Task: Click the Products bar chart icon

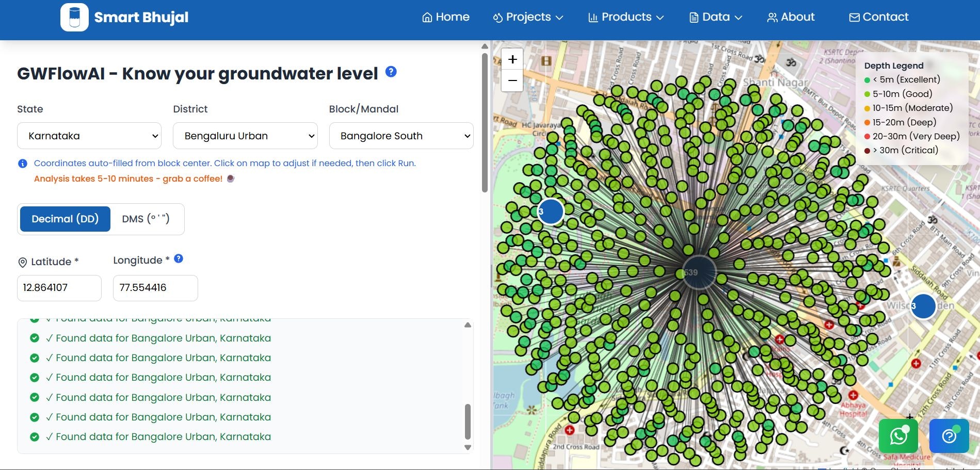Action: [593, 18]
